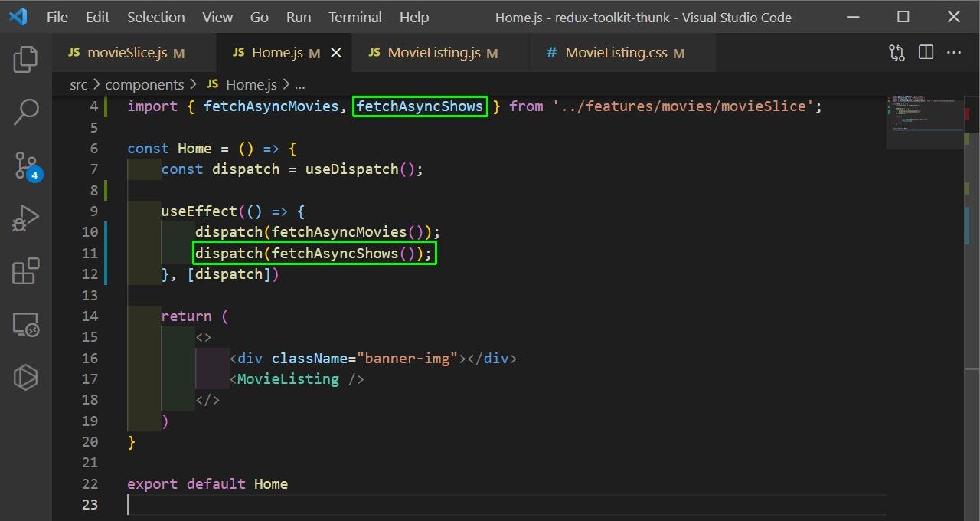Open the Selection menu

(155, 17)
